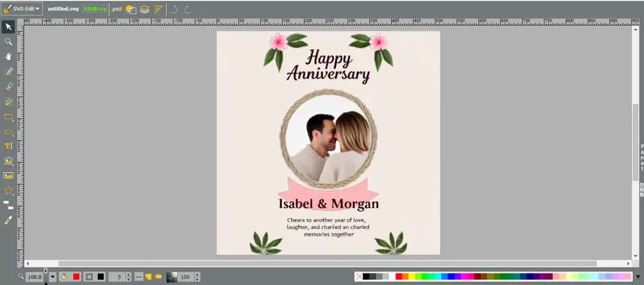Open the Shape library tool
This screenshot has width=644, height=285.
point(8,161)
